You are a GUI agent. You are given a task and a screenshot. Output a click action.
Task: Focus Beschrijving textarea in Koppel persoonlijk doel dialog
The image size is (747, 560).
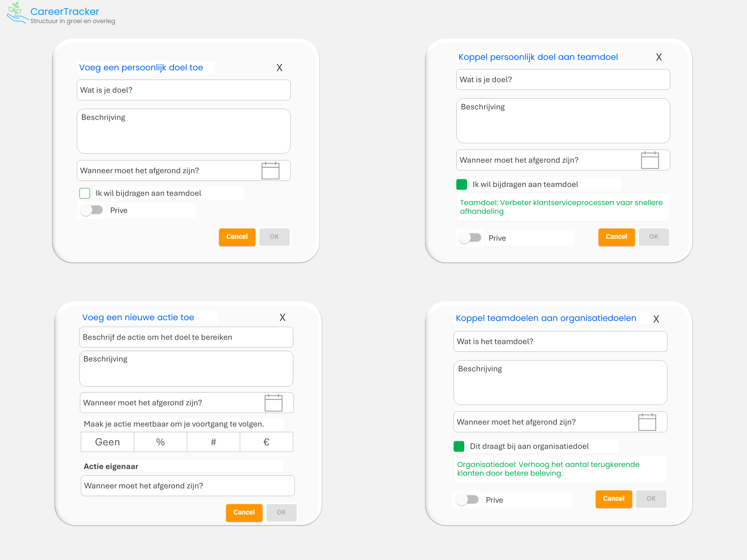tap(563, 121)
